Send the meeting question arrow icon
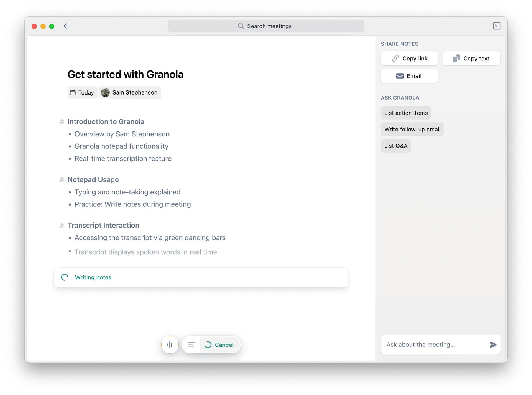 [493, 345]
